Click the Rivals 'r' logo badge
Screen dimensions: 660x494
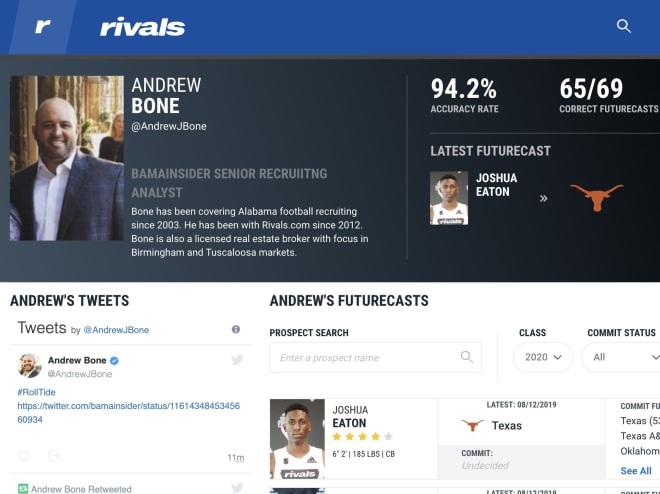(x=43, y=27)
